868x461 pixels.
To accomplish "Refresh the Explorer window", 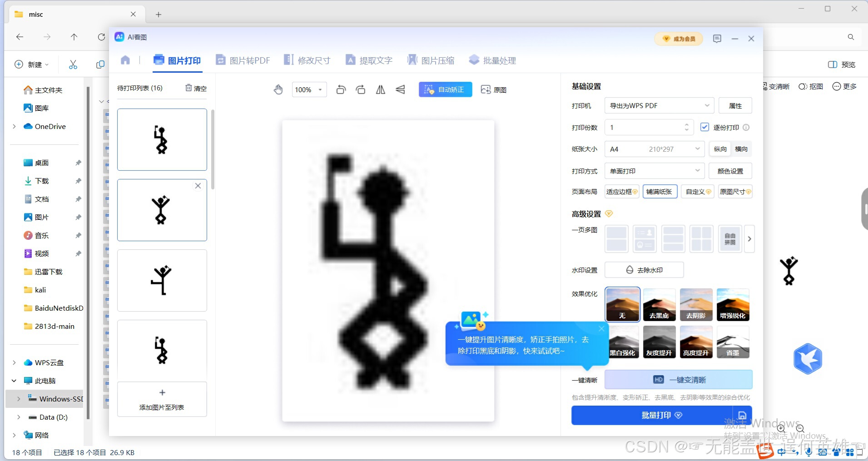I will 101,37.
